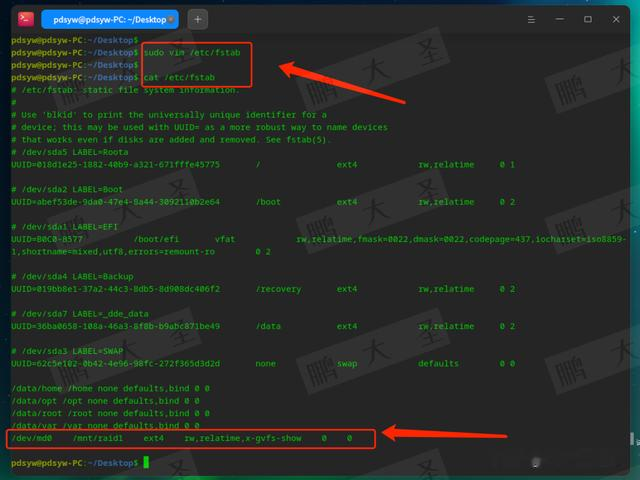Click the 'vfat' filesystem type text
Screen dimensions: 640x480
(225, 239)
